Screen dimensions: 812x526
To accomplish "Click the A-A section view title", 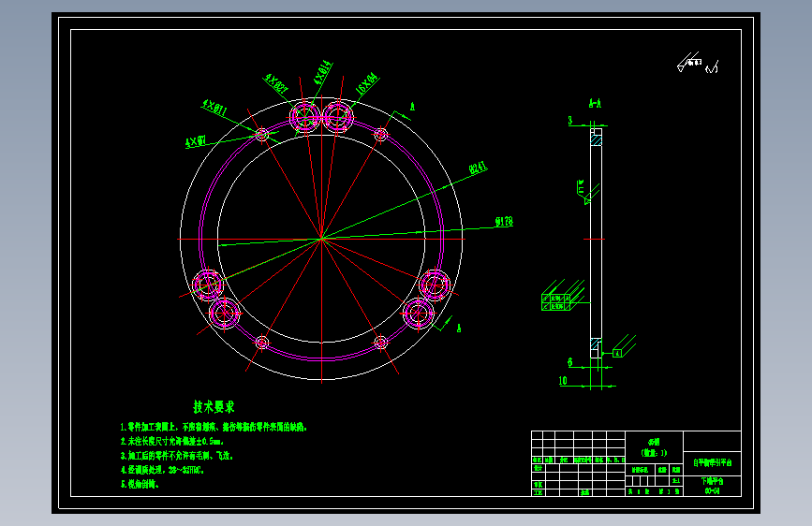I will [595, 104].
